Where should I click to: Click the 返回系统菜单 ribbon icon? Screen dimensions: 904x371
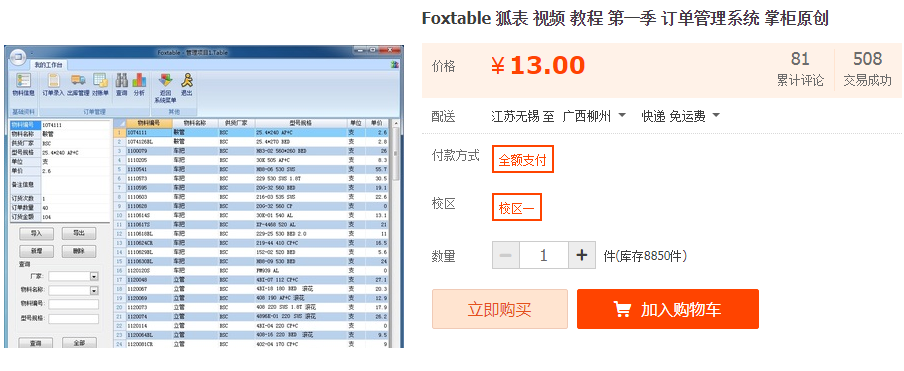tap(165, 88)
